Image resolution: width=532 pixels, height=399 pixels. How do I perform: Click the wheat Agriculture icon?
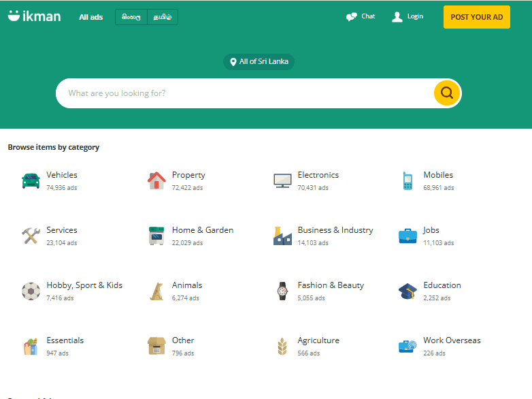[x=282, y=347]
